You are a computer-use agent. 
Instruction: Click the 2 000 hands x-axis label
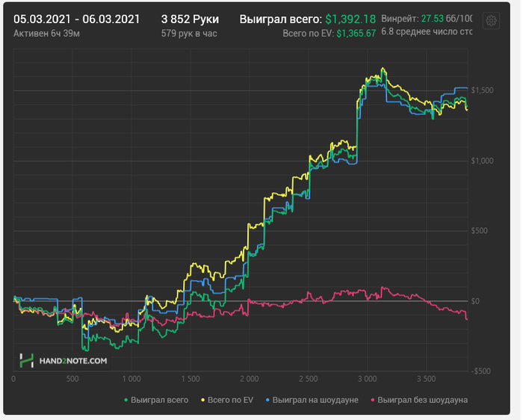(x=249, y=379)
